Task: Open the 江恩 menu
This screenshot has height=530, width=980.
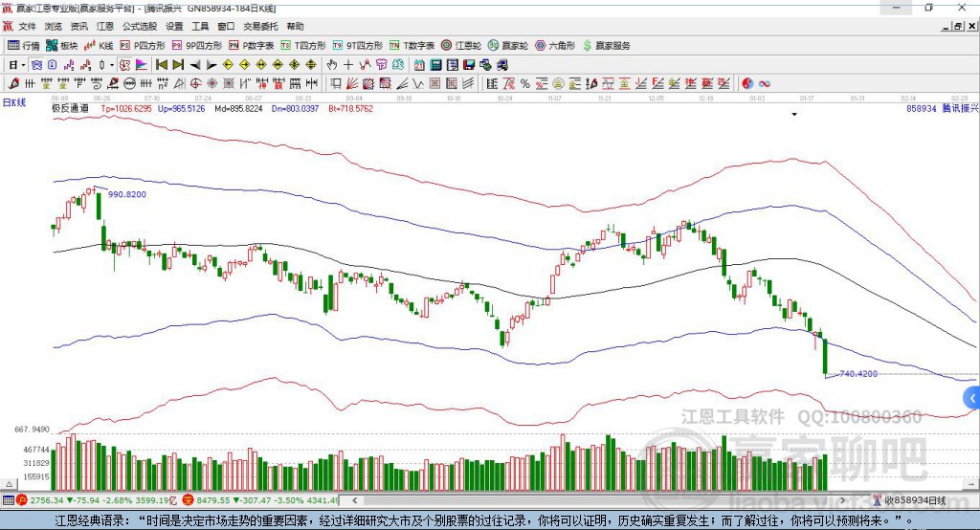Action: coord(105,26)
